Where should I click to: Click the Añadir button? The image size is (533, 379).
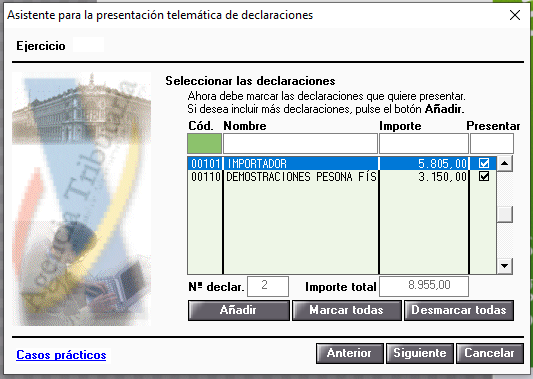[239, 310]
